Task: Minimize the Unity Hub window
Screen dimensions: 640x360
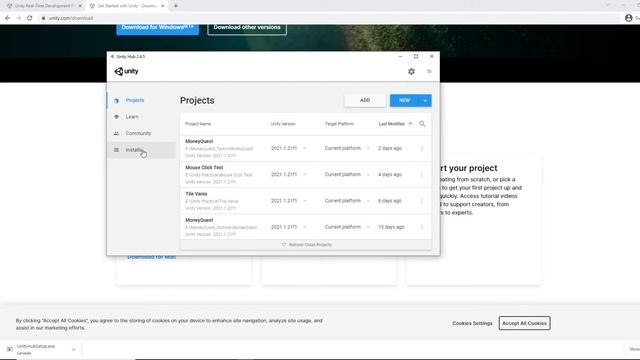Action: 400,56
